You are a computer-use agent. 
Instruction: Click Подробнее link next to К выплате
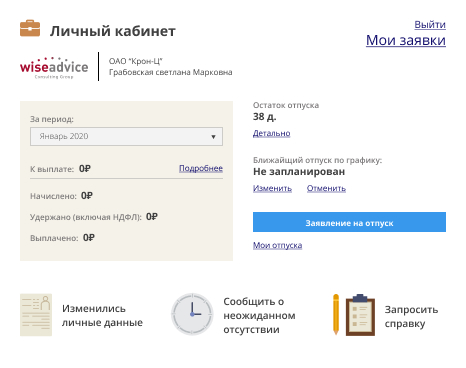tap(201, 168)
